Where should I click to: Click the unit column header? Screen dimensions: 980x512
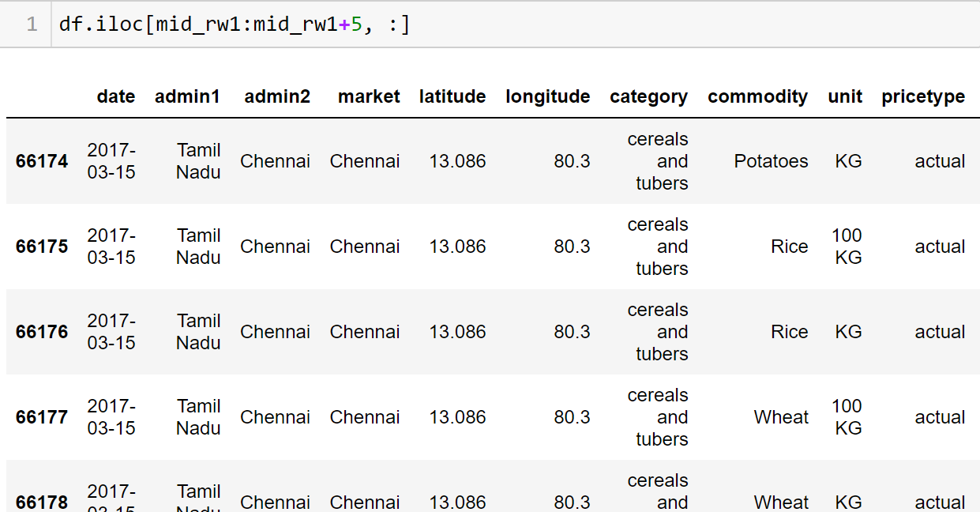(x=845, y=96)
